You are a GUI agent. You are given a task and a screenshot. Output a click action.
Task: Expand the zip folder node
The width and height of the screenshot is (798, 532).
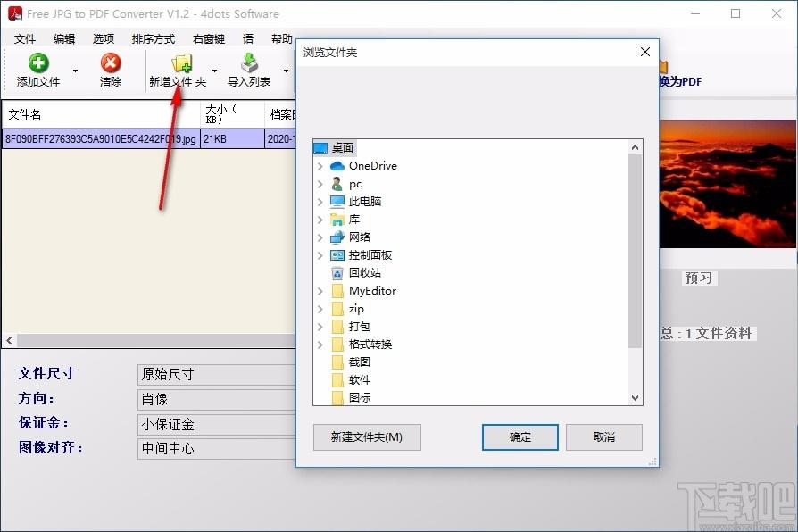pyautogui.click(x=320, y=309)
